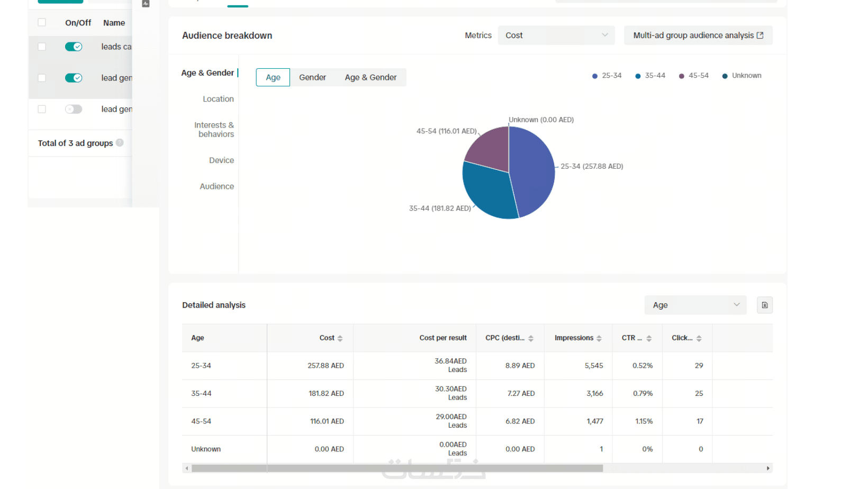Click the 25-34 row label in the table

coord(201,366)
